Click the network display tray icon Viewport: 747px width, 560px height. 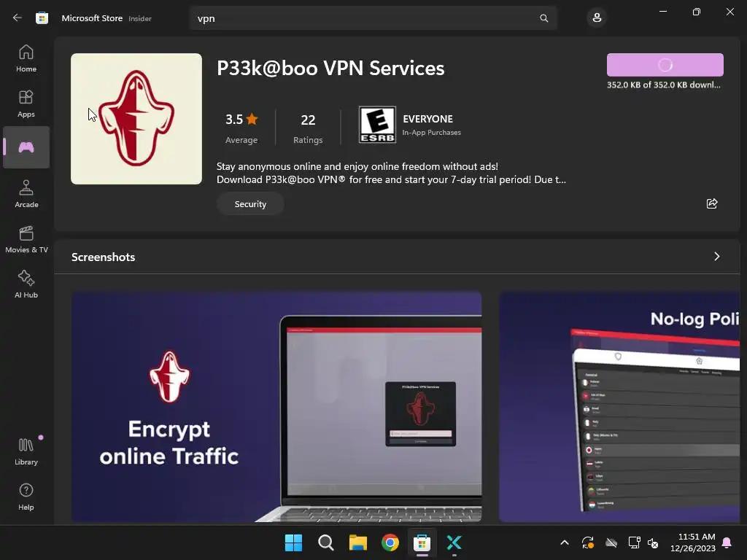point(634,542)
